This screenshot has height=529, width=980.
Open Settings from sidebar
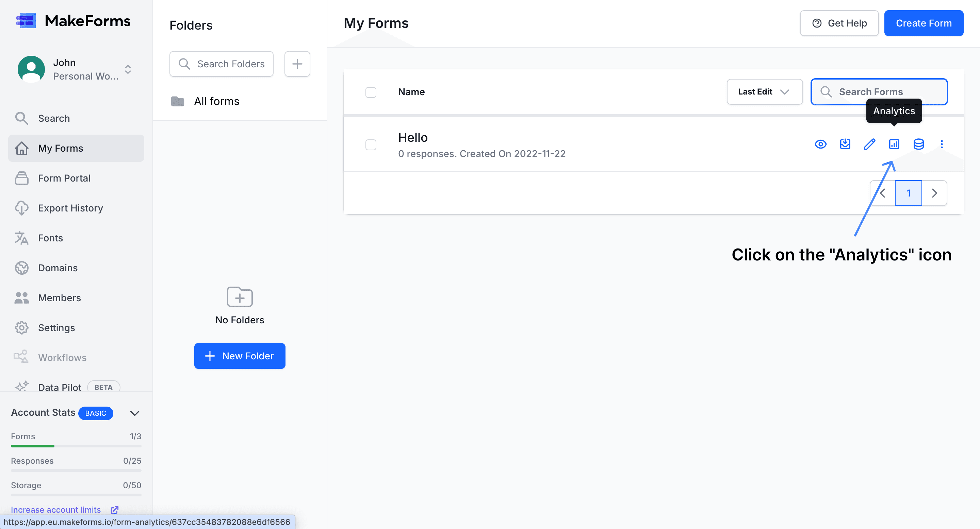tap(76, 328)
